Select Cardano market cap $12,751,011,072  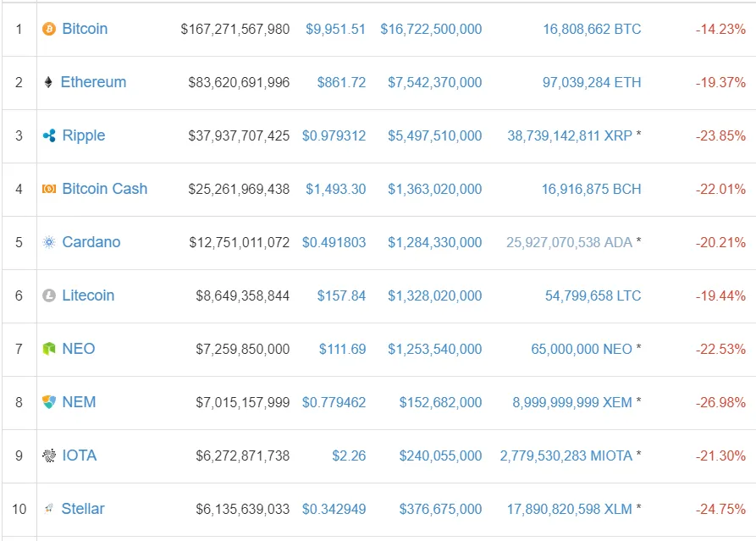pos(240,242)
